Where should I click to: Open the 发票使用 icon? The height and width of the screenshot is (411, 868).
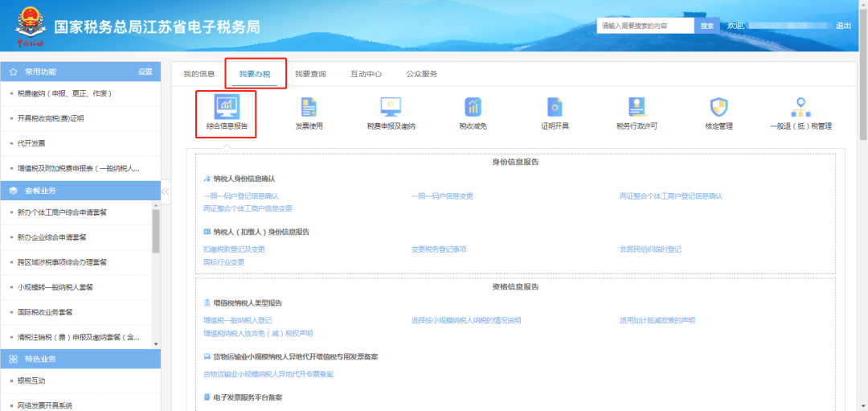point(309,106)
